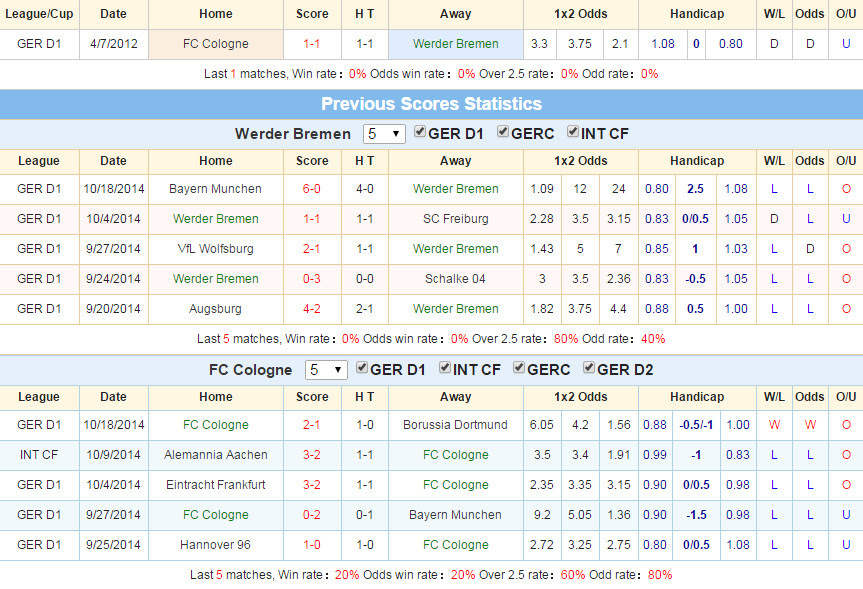Click FC Cologne in the 4/7/2012 row

(x=216, y=44)
